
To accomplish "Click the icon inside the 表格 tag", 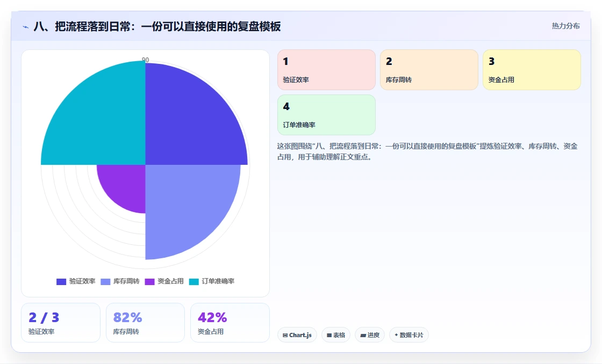I will pyautogui.click(x=329, y=335).
